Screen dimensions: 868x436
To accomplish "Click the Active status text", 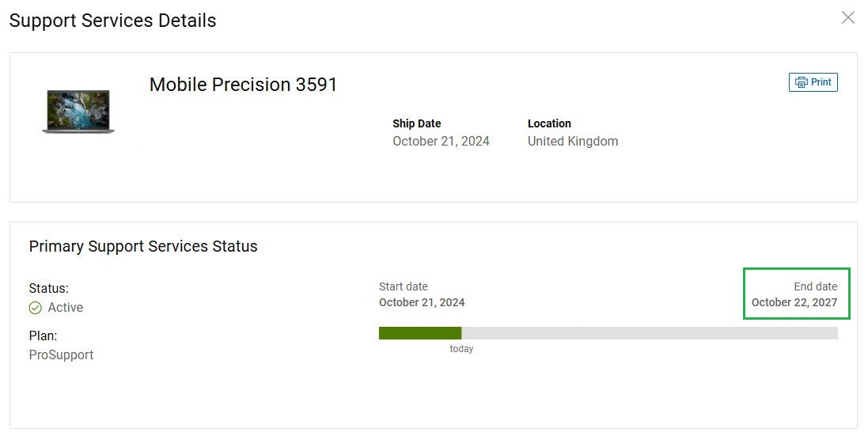I will 66,308.
